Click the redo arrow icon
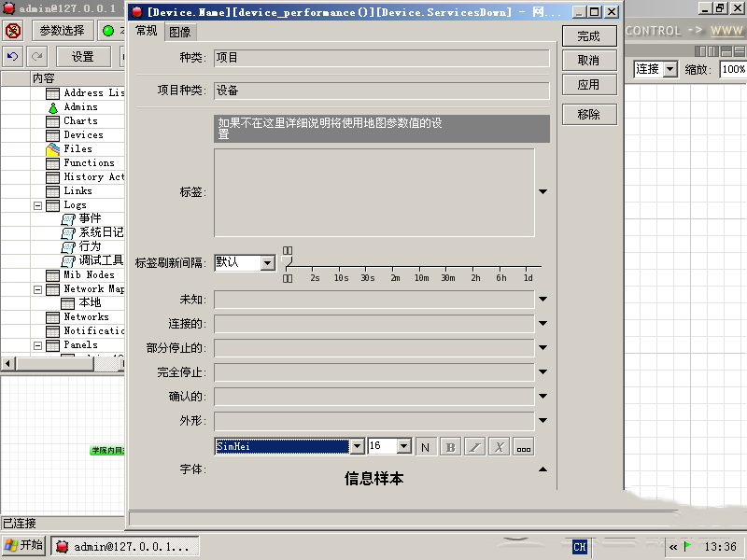Image resolution: width=747 pixels, height=560 pixels. pos(35,56)
